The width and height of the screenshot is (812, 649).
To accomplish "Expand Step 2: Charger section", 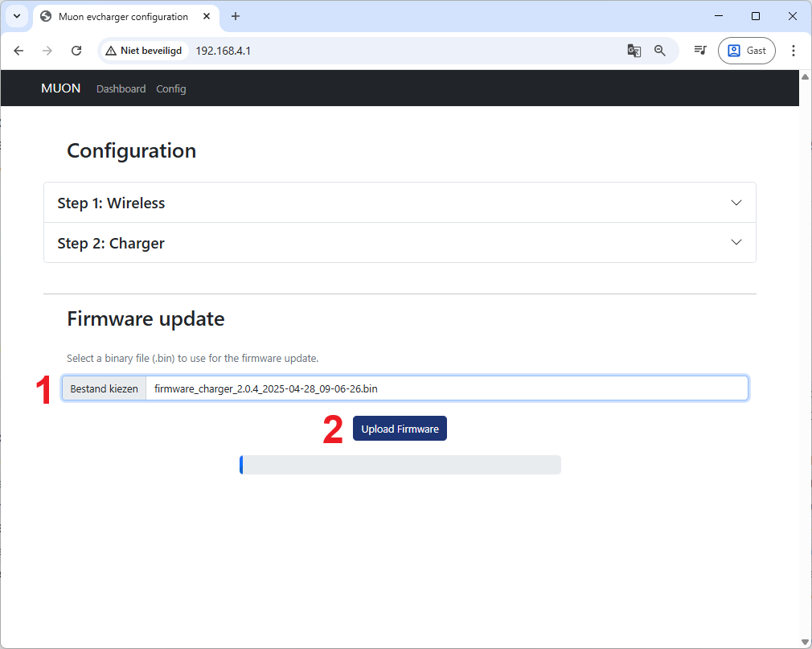I will point(400,243).
